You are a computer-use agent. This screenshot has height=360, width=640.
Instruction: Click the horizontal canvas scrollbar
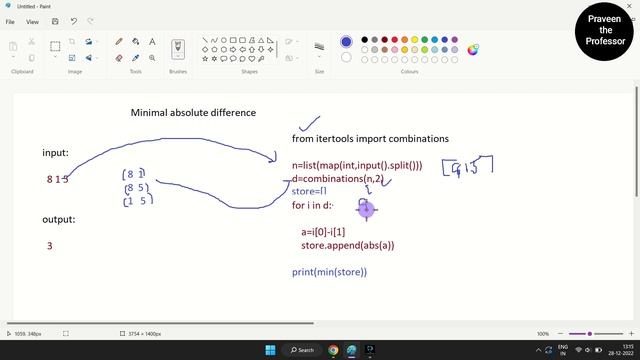(x=160, y=323)
